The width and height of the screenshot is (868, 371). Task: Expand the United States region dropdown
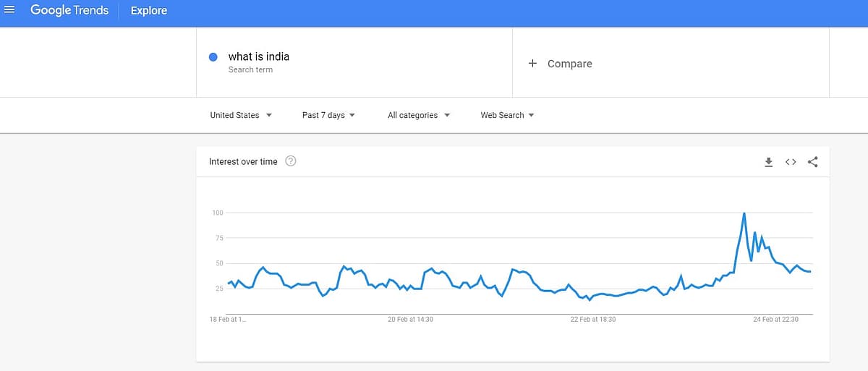coord(241,115)
